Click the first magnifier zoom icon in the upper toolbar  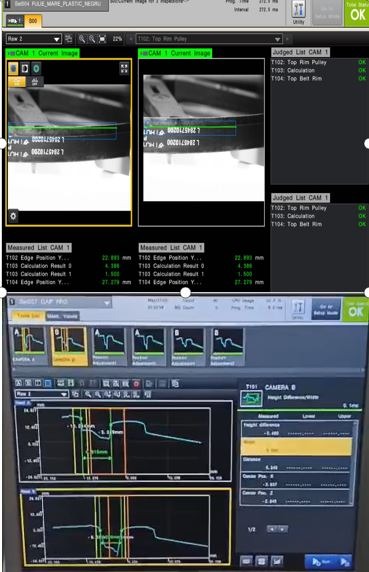click(x=82, y=39)
